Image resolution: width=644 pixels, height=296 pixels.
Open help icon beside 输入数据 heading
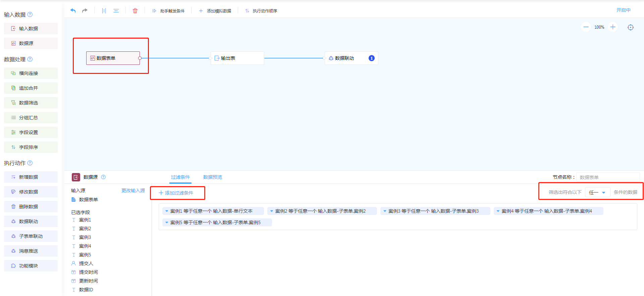tap(30, 14)
